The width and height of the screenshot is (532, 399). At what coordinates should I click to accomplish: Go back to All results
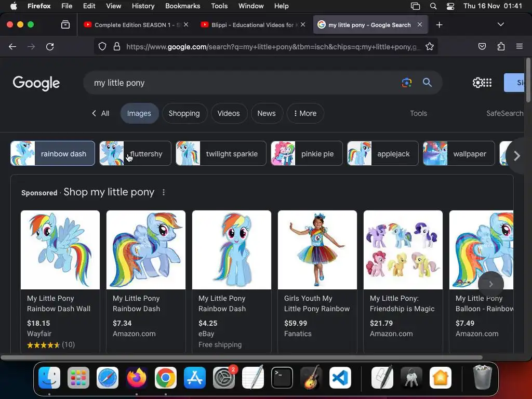click(101, 113)
